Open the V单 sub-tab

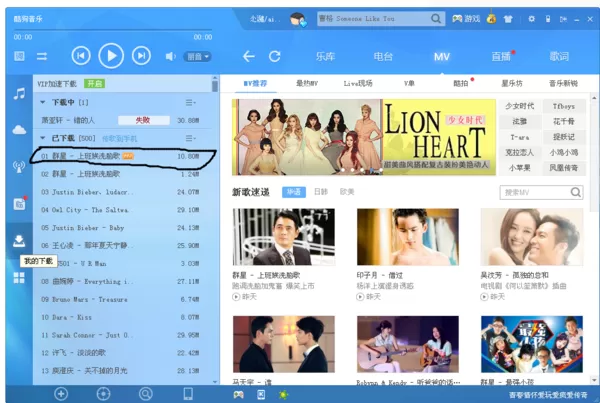[x=409, y=83]
